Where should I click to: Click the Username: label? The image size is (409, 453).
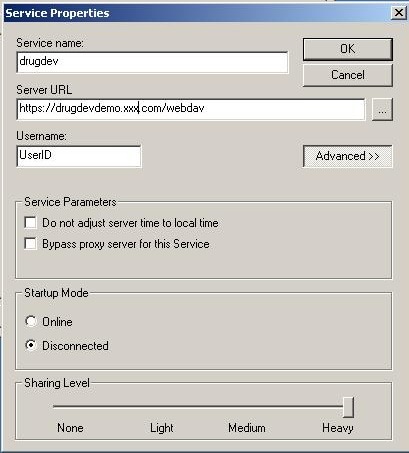(x=41, y=136)
